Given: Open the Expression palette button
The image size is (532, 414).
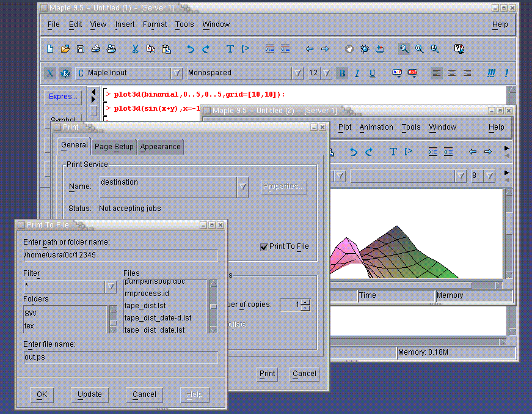Looking at the screenshot, I should [x=63, y=97].
